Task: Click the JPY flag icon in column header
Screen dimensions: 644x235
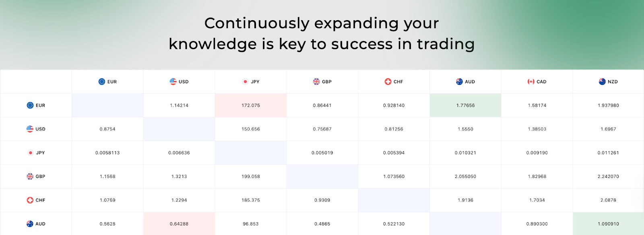Action: (245, 82)
